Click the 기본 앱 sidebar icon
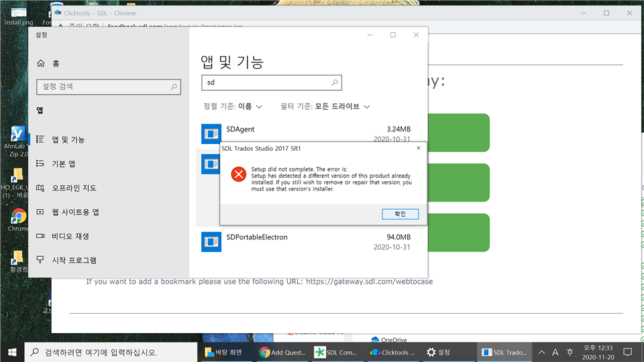 tap(40, 164)
